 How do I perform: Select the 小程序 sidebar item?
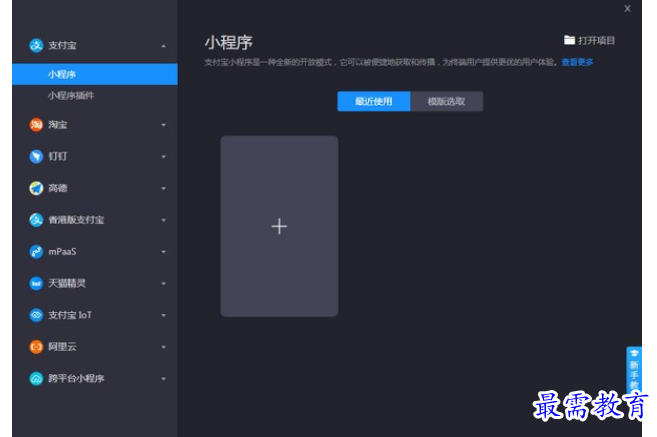point(95,74)
